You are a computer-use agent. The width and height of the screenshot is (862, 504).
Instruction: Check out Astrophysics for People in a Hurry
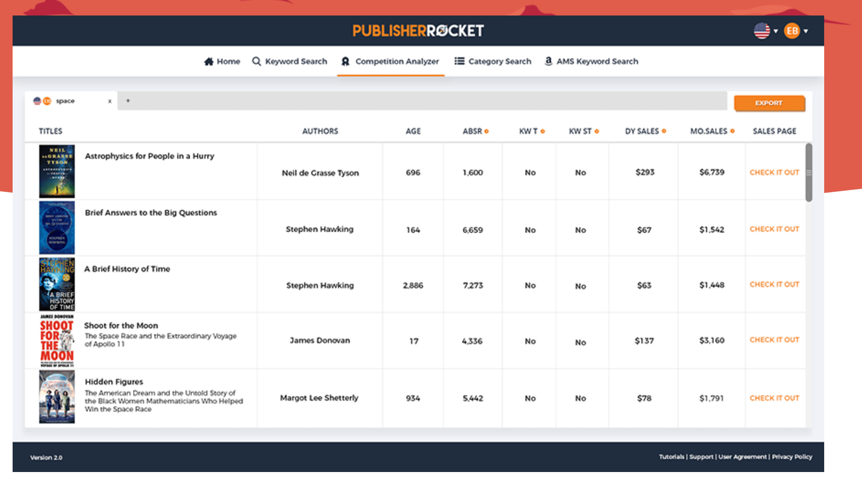[774, 173]
